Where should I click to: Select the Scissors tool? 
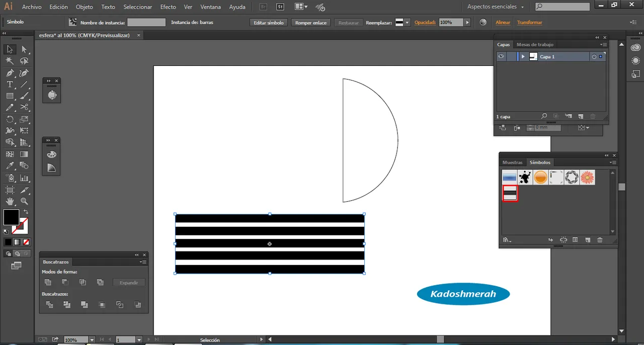tap(24, 107)
